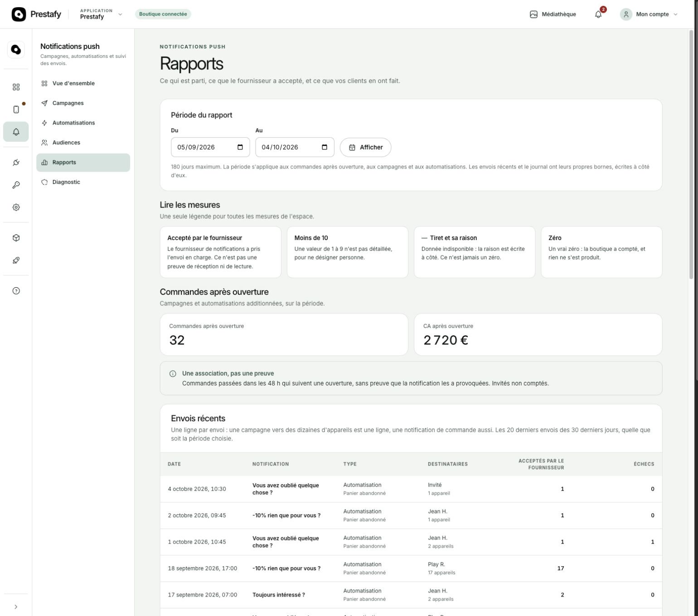Viewport: 698px width, 616px height.
Task: Click the Commandes après ouverture value 32
Action: 177,340
